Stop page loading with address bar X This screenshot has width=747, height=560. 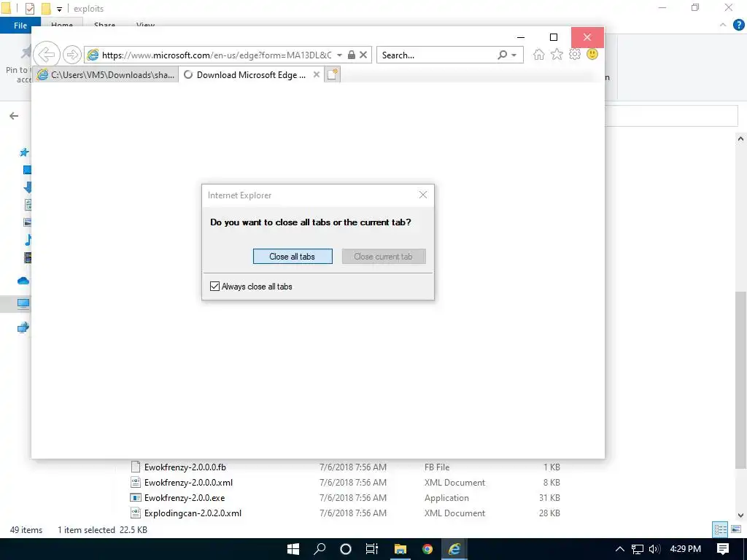(x=363, y=55)
